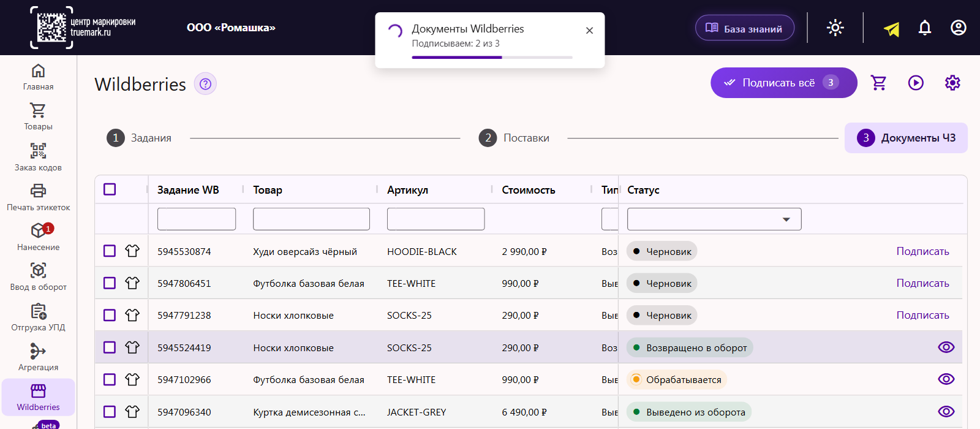Switch to step 1 Задания

[139, 138]
